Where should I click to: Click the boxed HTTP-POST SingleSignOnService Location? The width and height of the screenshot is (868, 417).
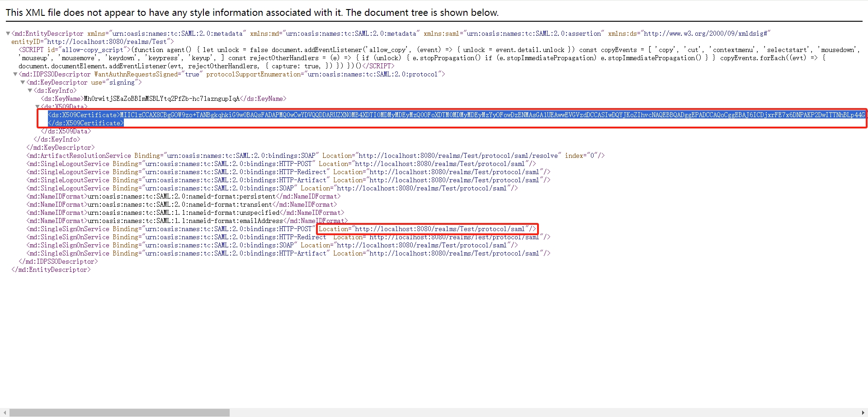click(x=427, y=229)
